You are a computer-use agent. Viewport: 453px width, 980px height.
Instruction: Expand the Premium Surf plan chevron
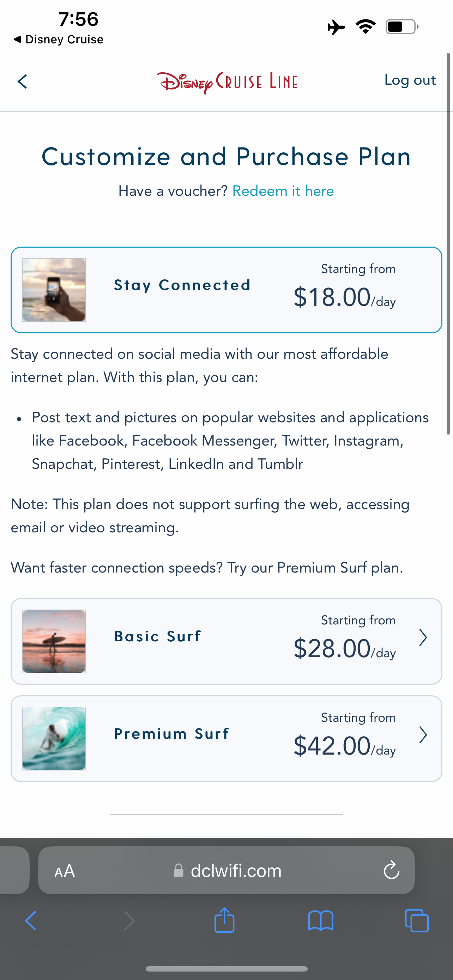click(x=423, y=735)
